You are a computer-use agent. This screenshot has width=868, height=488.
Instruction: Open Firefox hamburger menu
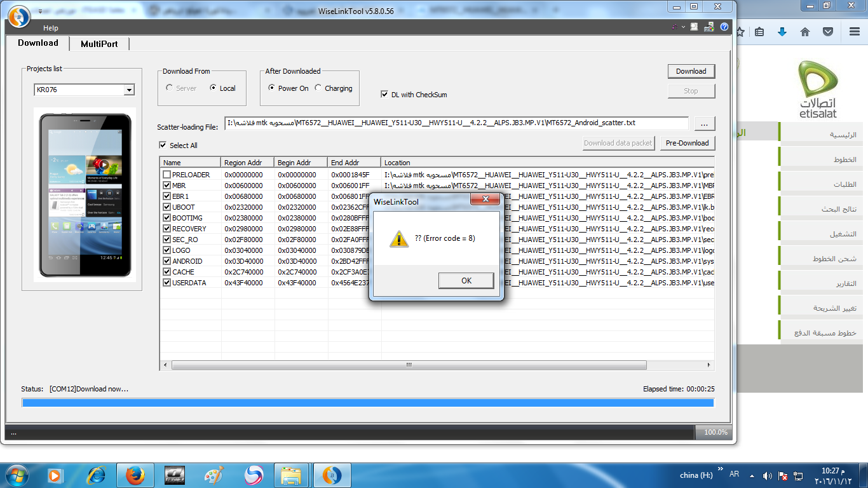point(855,32)
